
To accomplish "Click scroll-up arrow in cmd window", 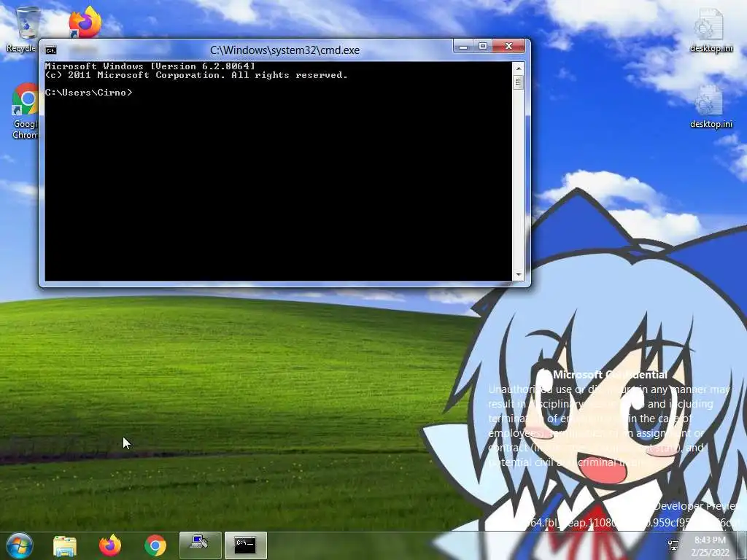I will [x=519, y=69].
